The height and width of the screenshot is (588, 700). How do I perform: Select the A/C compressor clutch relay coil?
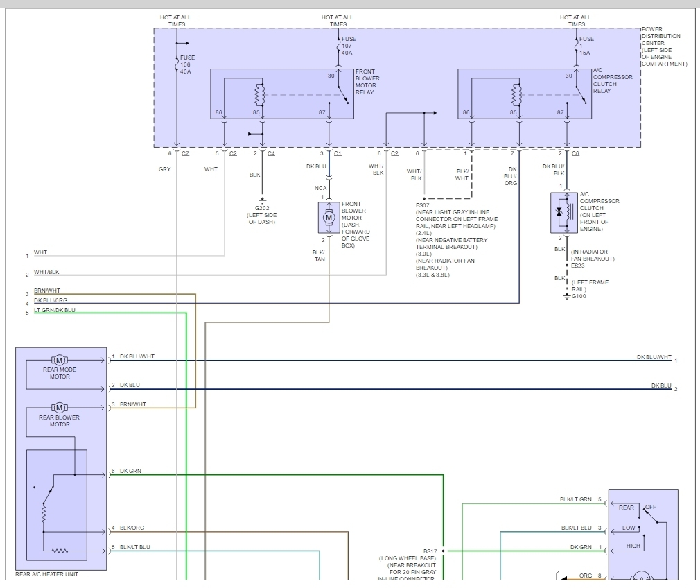[x=516, y=93]
